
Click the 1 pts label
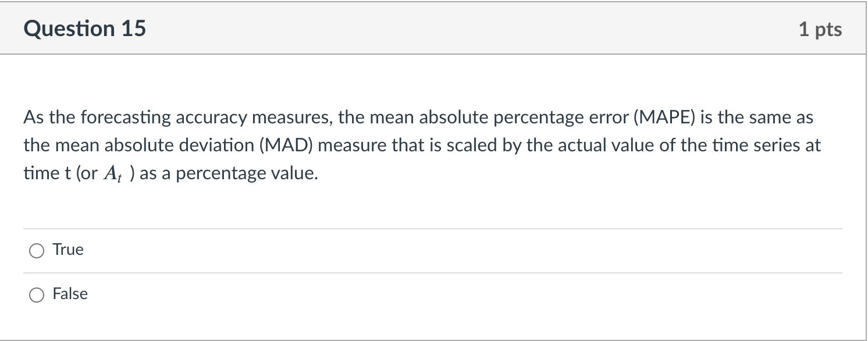(820, 29)
